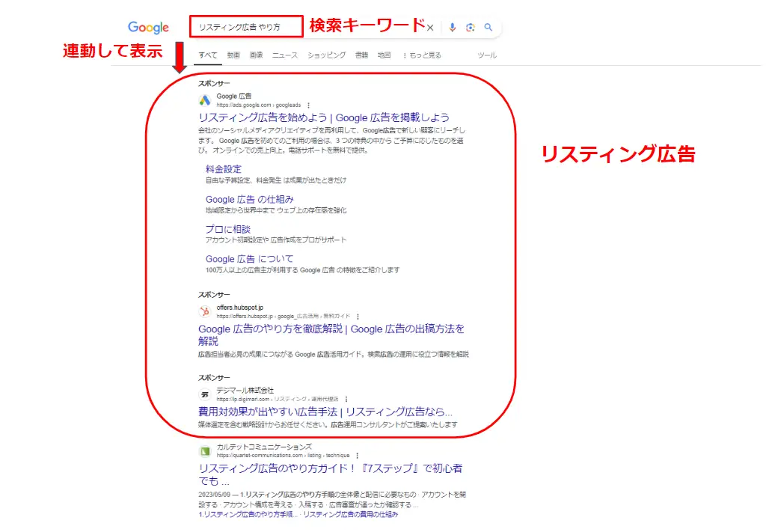This screenshot has width=772, height=532.
Task: Switch to 地図 tab
Action: point(384,55)
